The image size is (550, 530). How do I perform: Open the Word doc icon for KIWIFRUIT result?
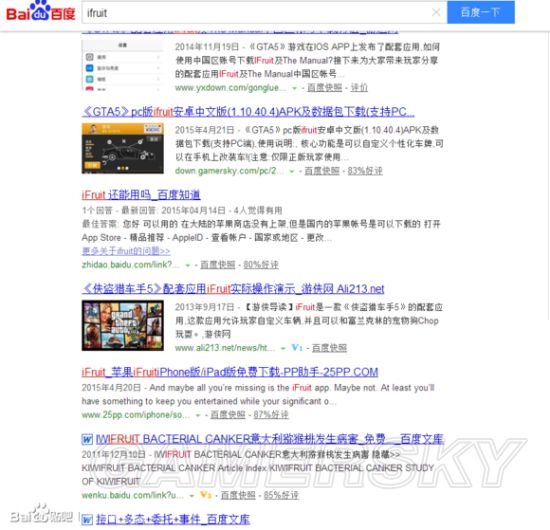click(x=87, y=439)
